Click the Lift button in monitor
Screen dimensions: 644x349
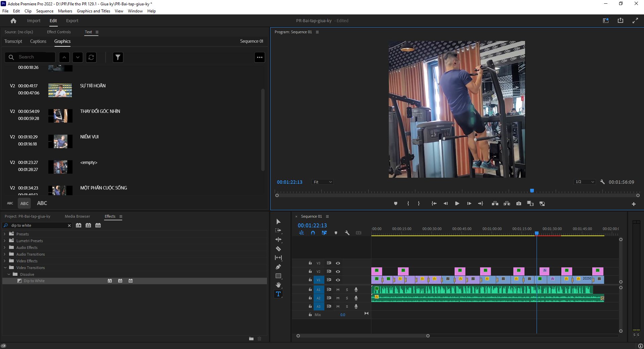(495, 204)
